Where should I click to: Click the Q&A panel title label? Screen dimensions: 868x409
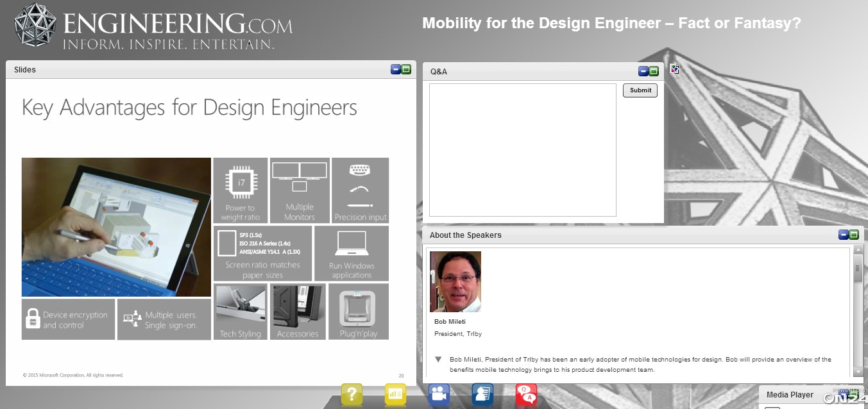coord(439,72)
